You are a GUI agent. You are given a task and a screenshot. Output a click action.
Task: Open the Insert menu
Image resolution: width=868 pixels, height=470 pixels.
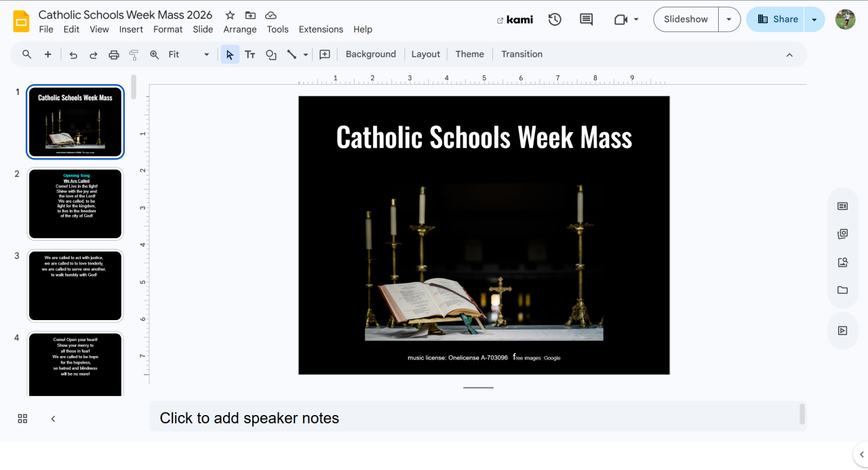[131, 29]
